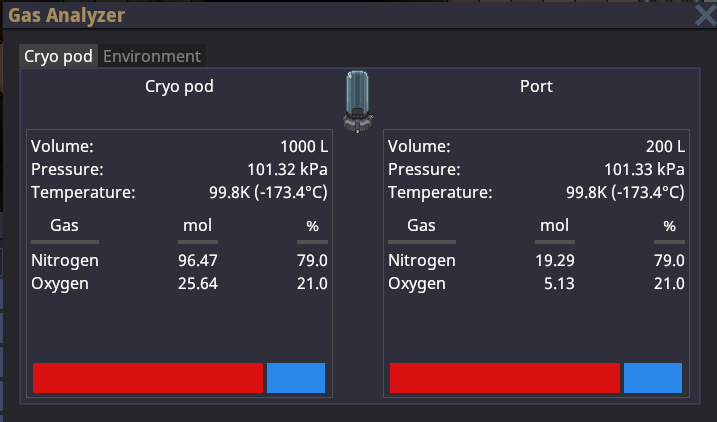Screen dimensions: 717x422
Task: Select the Nitrogen row in Cryo pod panel
Action: coord(64,260)
